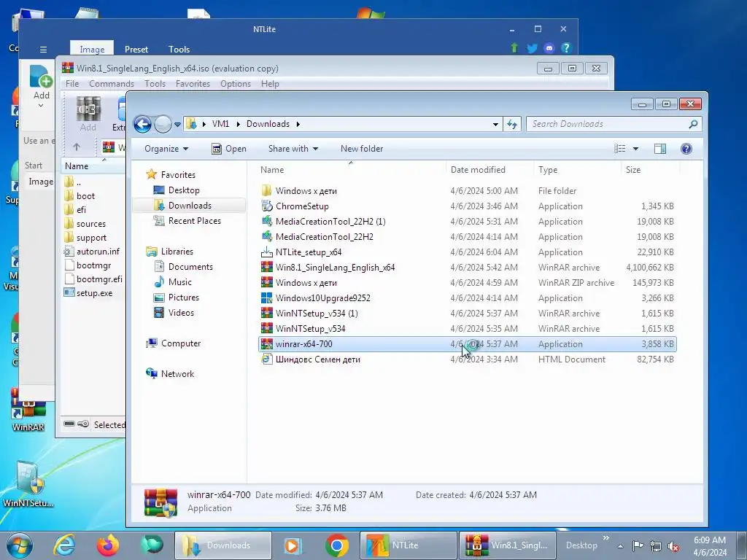Click the Explorer Back navigation arrow

(142, 124)
